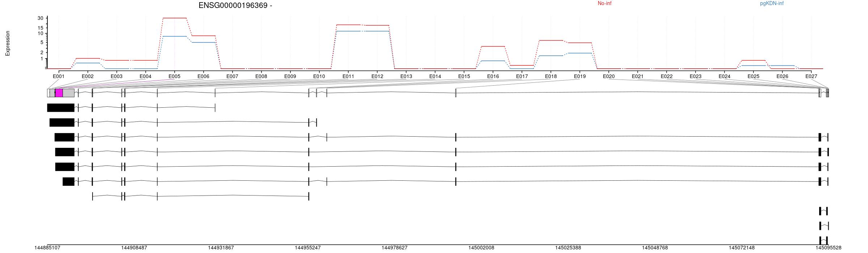Screen dimensions: 868x253
Task: Click genomic coordinate 144931867
Action: click(x=221, y=248)
